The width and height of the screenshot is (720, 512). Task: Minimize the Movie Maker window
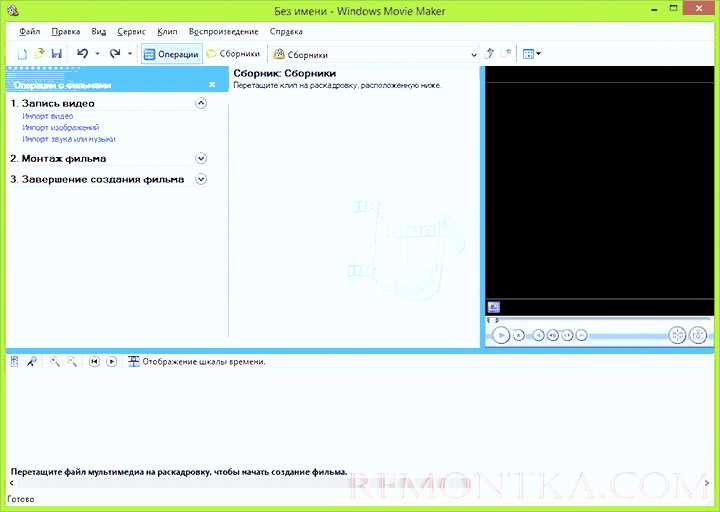653,9
